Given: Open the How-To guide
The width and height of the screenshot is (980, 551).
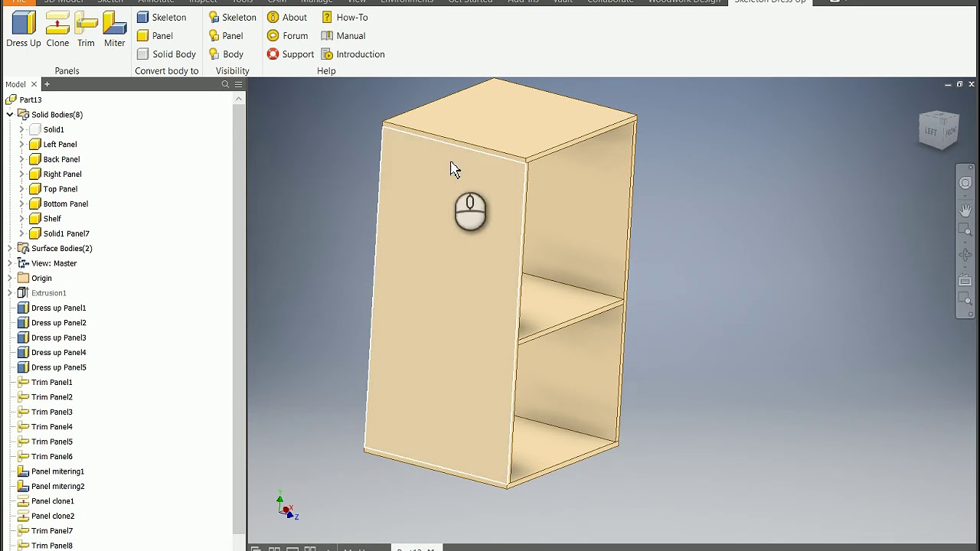Looking at the screenshot, I should [345, 17].
